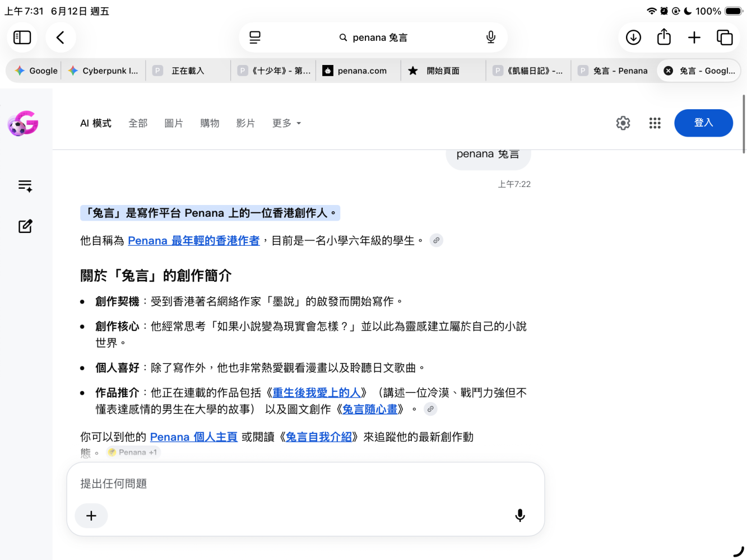Open the downloads icon
Image resolution: width=747 pixels, height=560 pixels.
click(633, 38)
